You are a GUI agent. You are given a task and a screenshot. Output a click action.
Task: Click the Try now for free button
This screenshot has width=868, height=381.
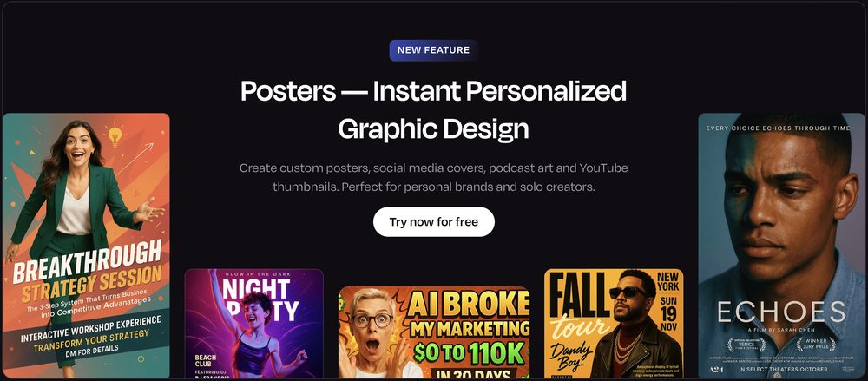[x=433, y=222]
